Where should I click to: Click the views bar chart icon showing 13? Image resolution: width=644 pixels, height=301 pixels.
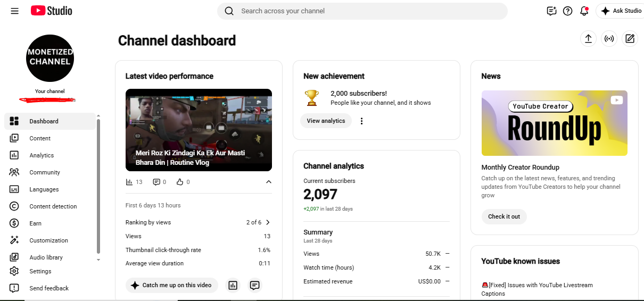coord(129,182)
